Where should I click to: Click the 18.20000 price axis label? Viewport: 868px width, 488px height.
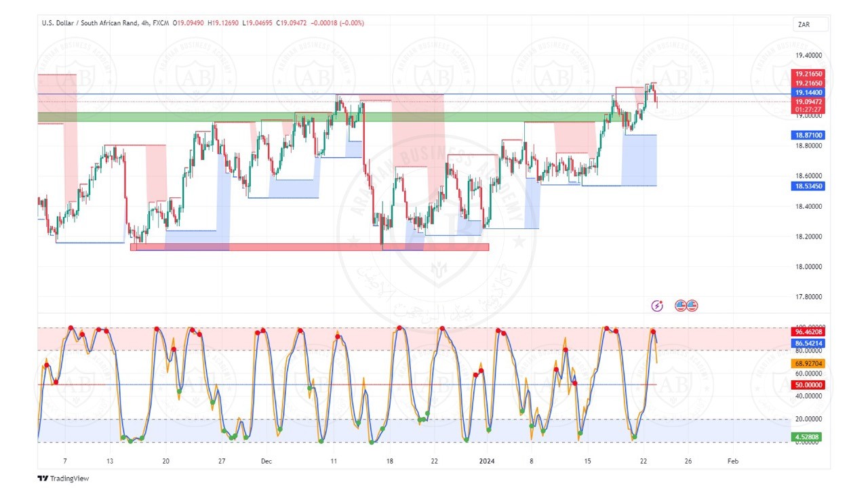click(x=809, y=237)
